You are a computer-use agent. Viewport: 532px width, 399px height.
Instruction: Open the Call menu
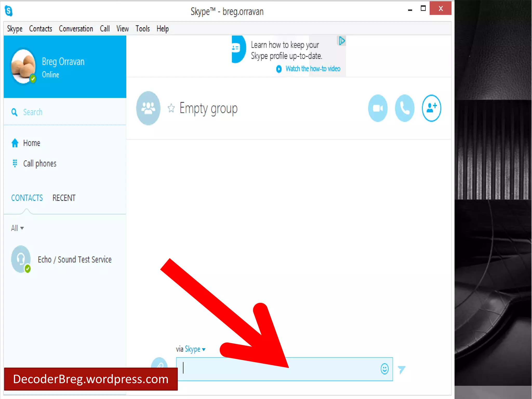pyautogui.click(x=105, y=29)
